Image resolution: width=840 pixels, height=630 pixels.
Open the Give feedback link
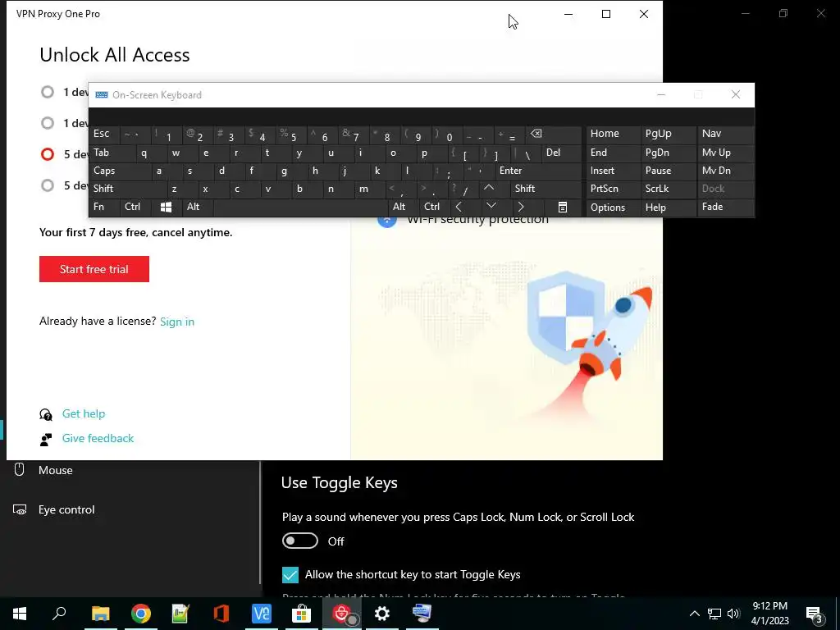click(98, 438)
